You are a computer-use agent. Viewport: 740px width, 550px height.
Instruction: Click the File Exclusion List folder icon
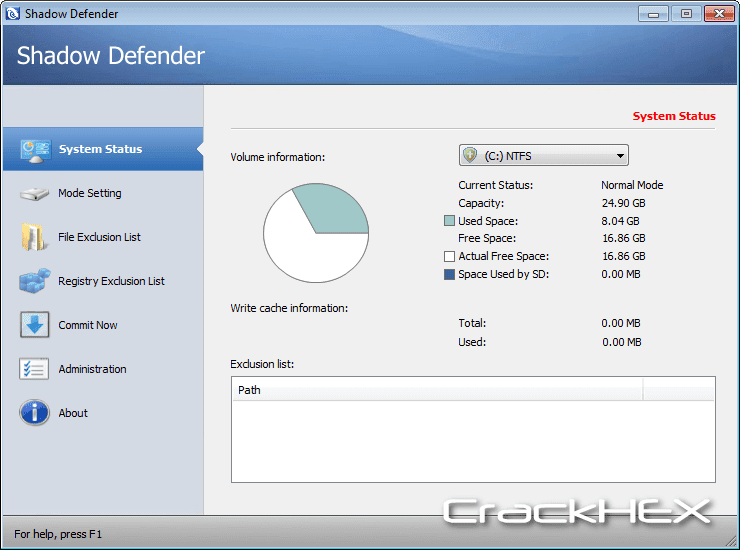[x=34, y=237]
